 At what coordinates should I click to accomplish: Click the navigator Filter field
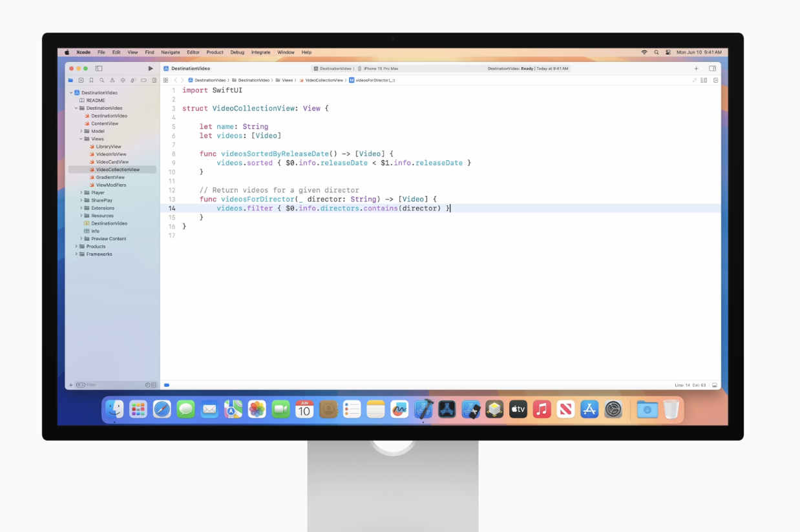coord(110,385)
